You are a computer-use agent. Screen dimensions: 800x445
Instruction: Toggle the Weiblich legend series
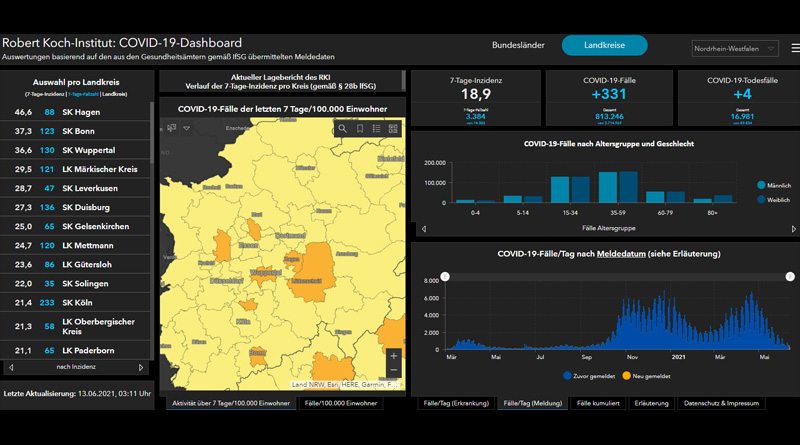pos(773,200)
